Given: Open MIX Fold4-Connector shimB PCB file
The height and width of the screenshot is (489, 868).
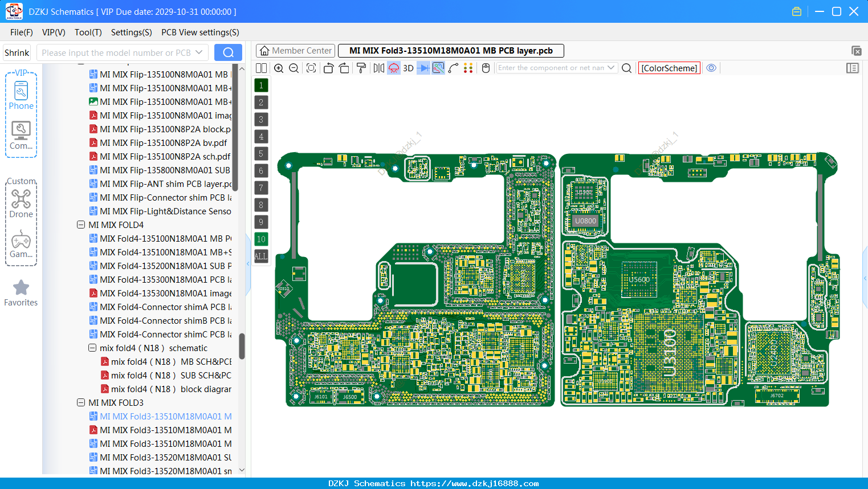Looking at the screenshot, I should tap(161, 321).
